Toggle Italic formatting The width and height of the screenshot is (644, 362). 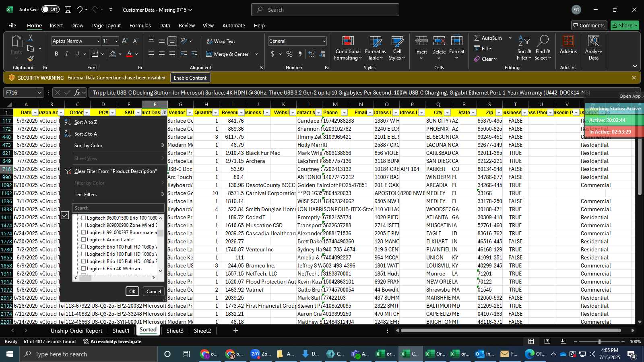(x=67, y=54)
